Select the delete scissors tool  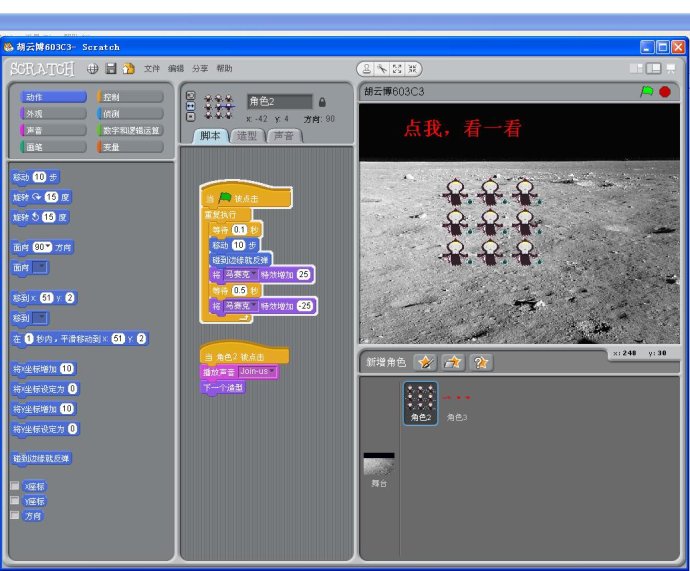coord(382,69)
